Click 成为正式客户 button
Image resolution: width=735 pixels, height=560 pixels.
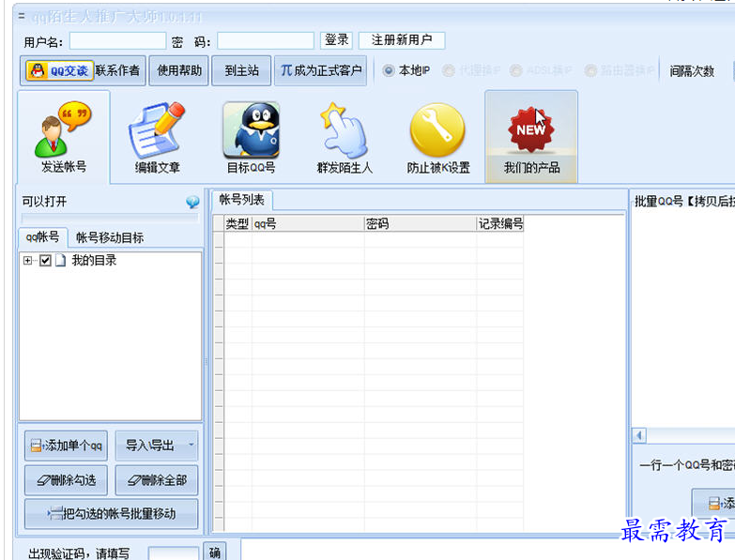click(x=321, y=70)
